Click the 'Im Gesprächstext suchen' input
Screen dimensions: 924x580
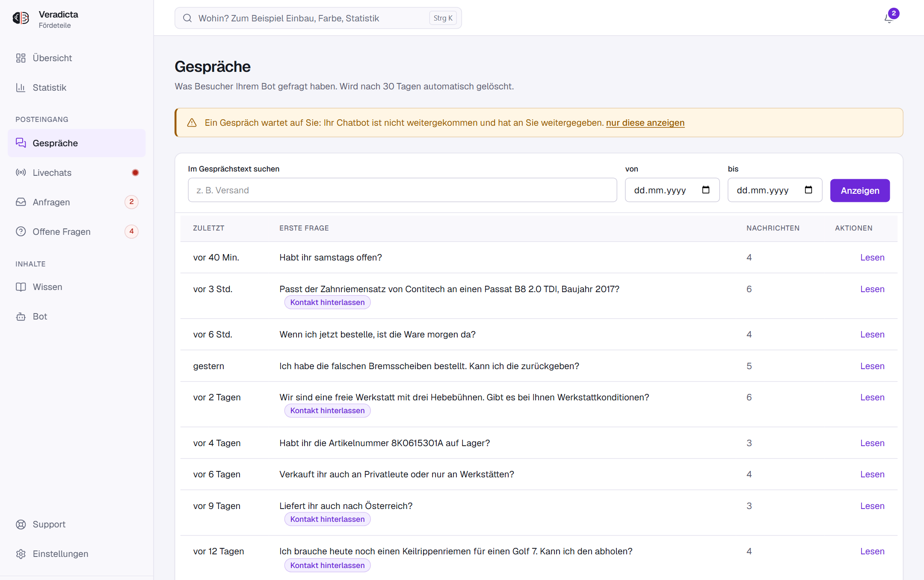(x=402, y=190)
